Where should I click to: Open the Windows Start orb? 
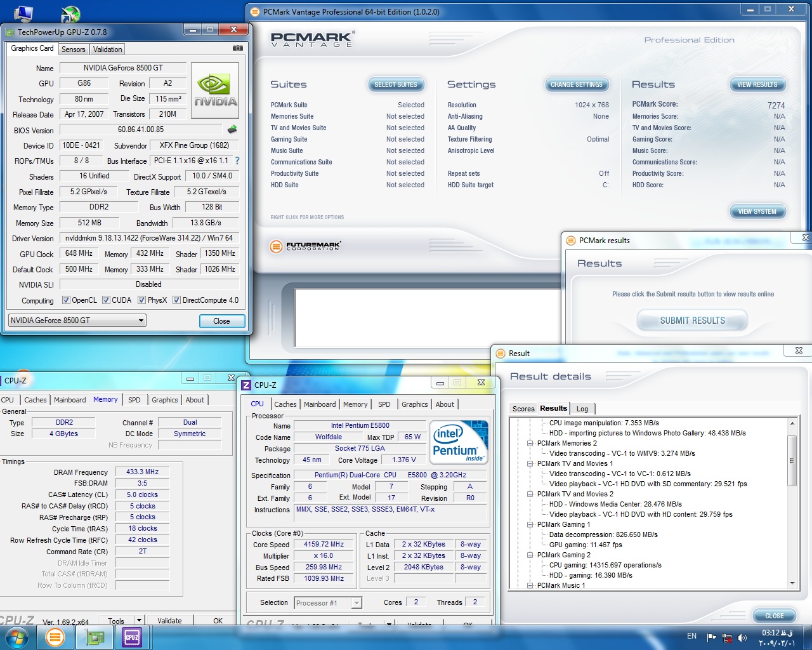pos(16,637)
